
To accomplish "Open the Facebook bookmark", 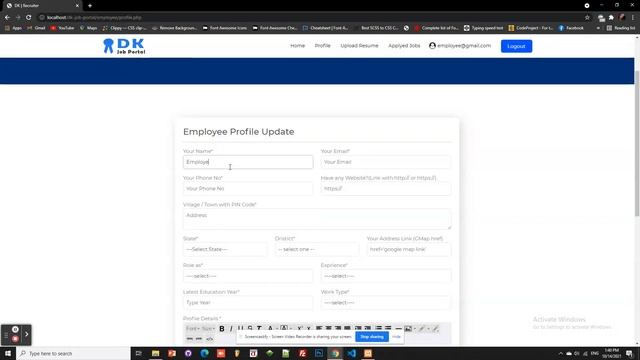I will click(571, 28).
